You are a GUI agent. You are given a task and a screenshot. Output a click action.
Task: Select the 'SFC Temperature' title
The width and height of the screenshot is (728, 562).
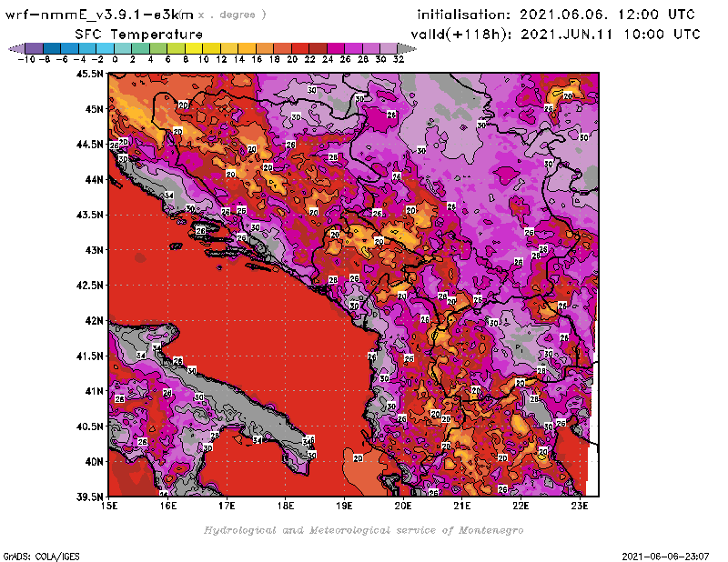click(139, 35)
